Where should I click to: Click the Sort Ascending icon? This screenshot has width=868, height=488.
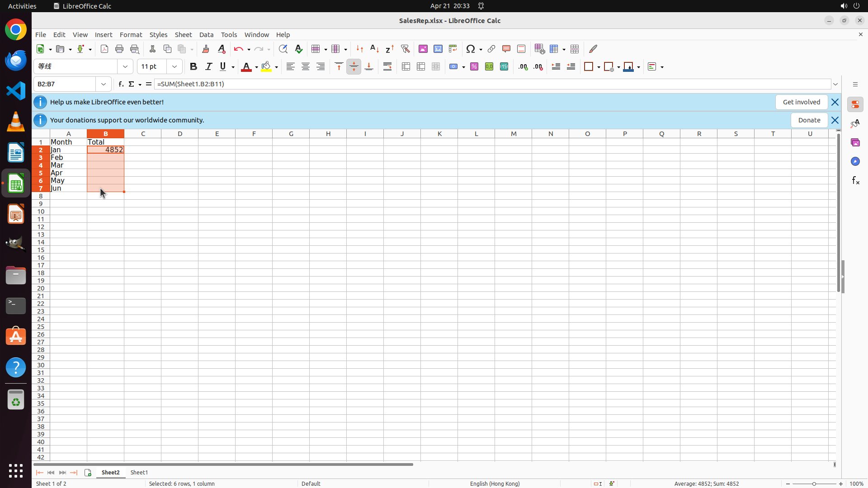[x=374, y=49]
